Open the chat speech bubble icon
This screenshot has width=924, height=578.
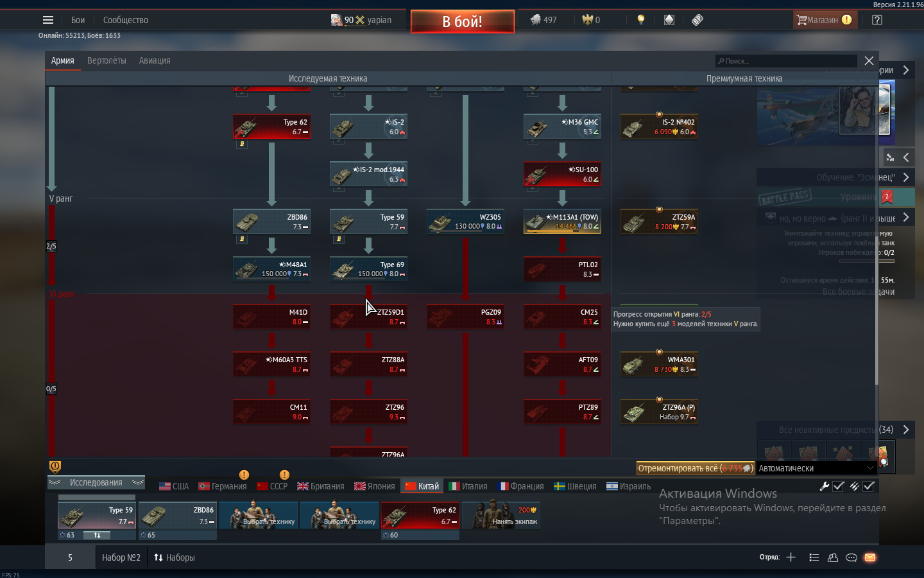click(851, 557)
